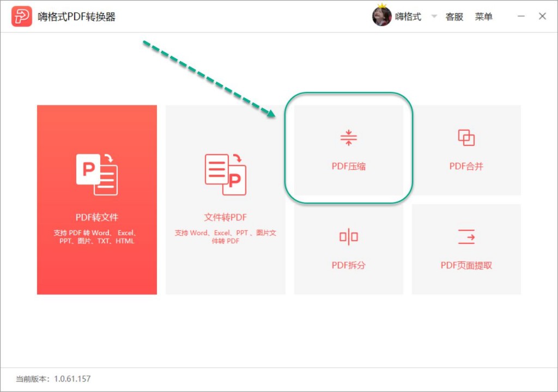Click the 支持 PDF 转 Word description text
This screenshot has width=558, height=392.
click(x=96, y=237)
